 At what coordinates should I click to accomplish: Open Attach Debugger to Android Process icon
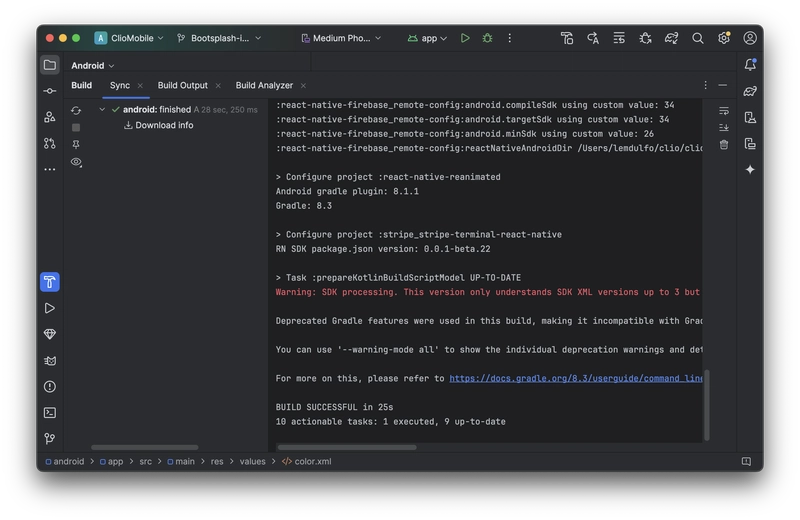[645, 38]
